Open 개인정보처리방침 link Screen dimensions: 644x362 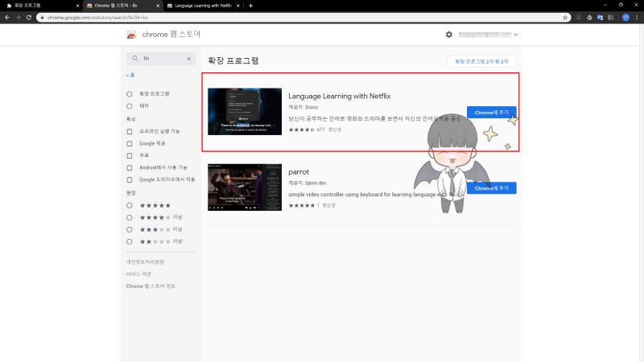tap(145, 262)
